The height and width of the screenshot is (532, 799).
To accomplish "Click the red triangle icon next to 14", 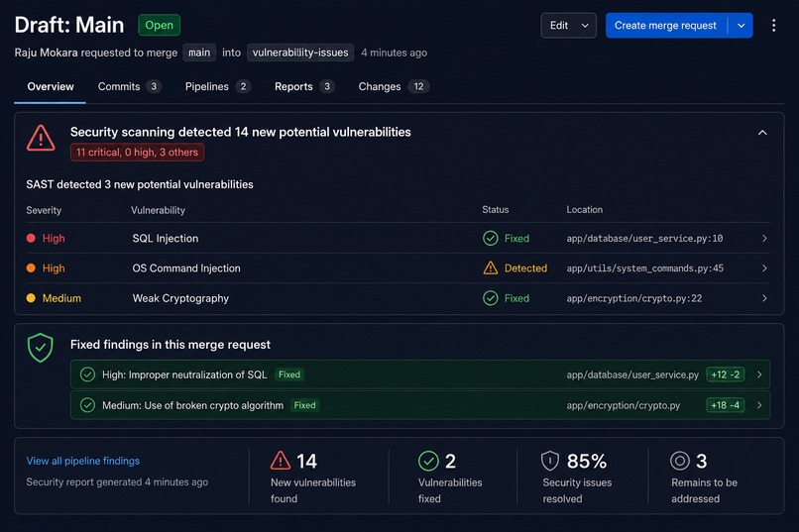I will pyautogui.click(x=281, y=461).
